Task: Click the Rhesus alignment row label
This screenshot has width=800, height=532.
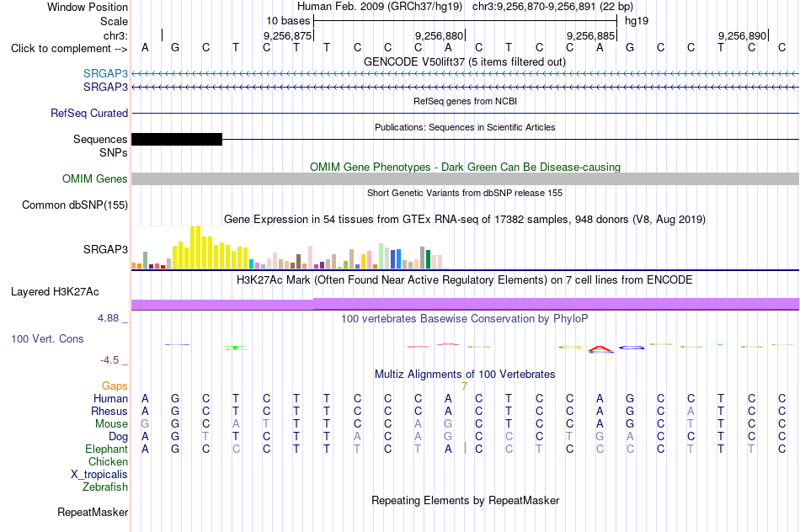Action: pos(109,412)
